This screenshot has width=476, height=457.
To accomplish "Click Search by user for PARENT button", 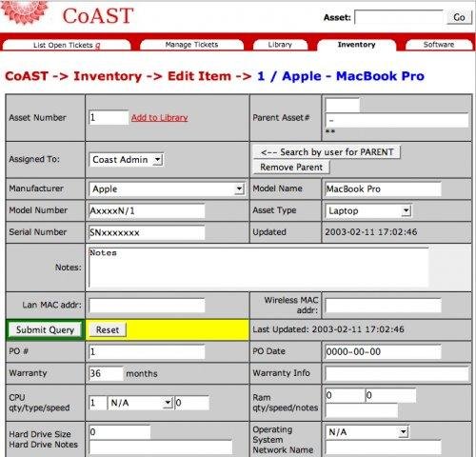I will point(327,152).
